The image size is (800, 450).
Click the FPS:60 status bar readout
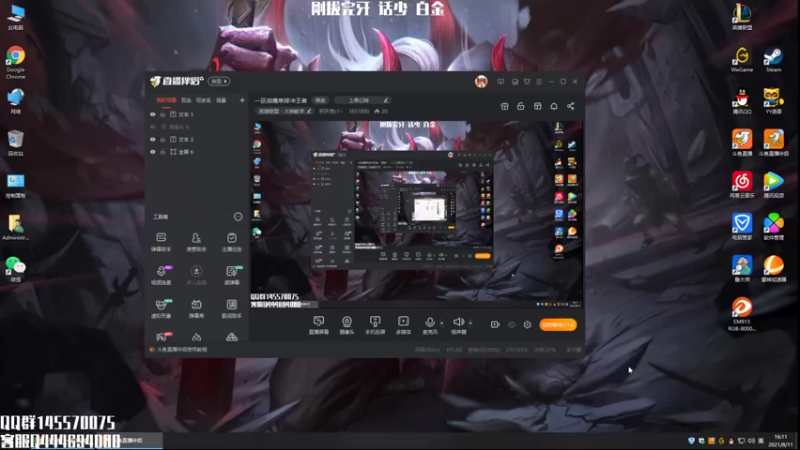[454, 349]
